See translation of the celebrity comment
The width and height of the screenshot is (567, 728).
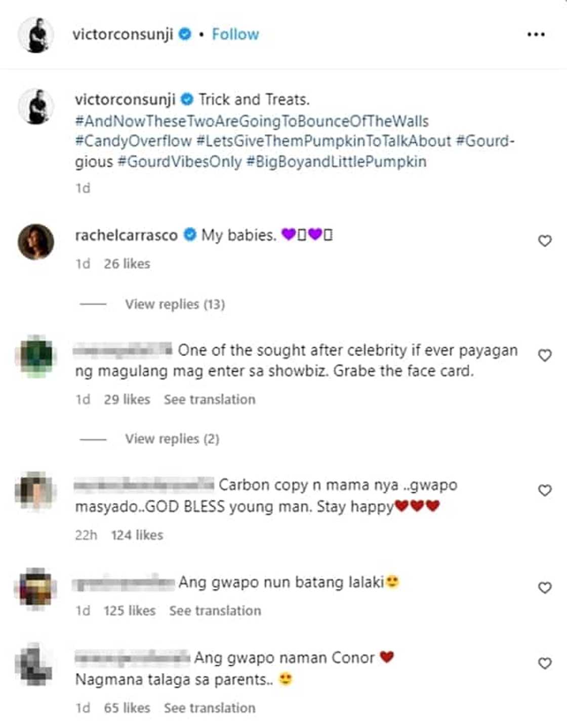pos(210,399)
